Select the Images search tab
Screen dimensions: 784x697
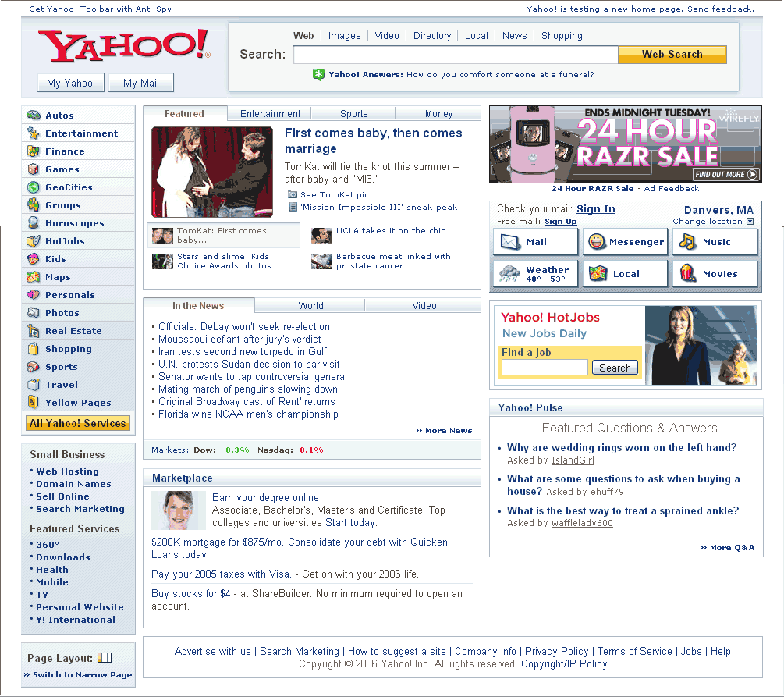[x=344, y=36]
